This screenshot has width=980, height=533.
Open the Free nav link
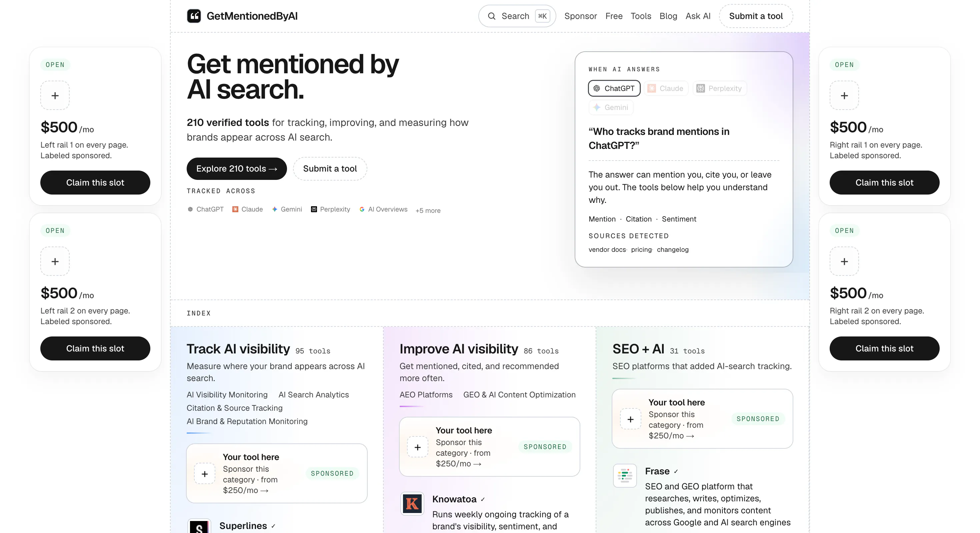[614, 16]
